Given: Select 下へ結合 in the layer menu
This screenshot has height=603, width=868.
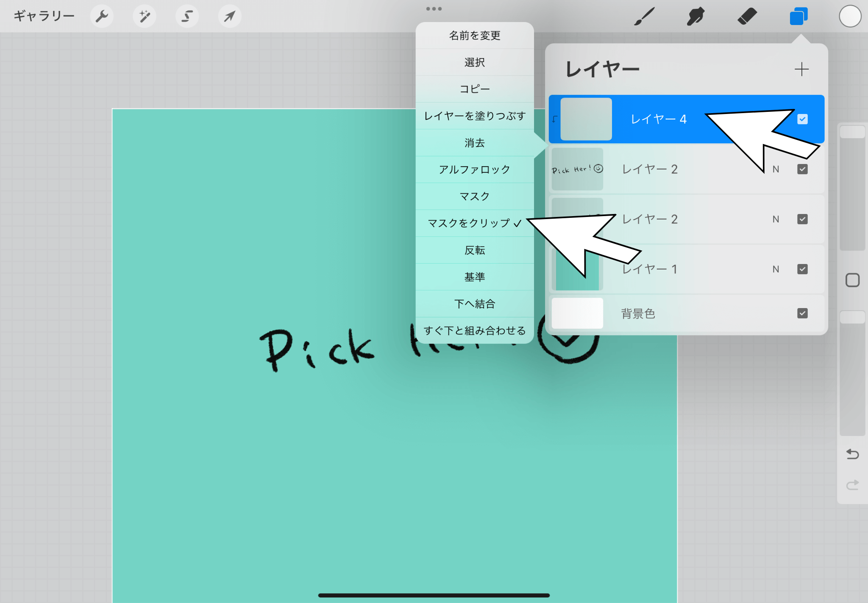Looking at the screenshot, I should 474,304.
